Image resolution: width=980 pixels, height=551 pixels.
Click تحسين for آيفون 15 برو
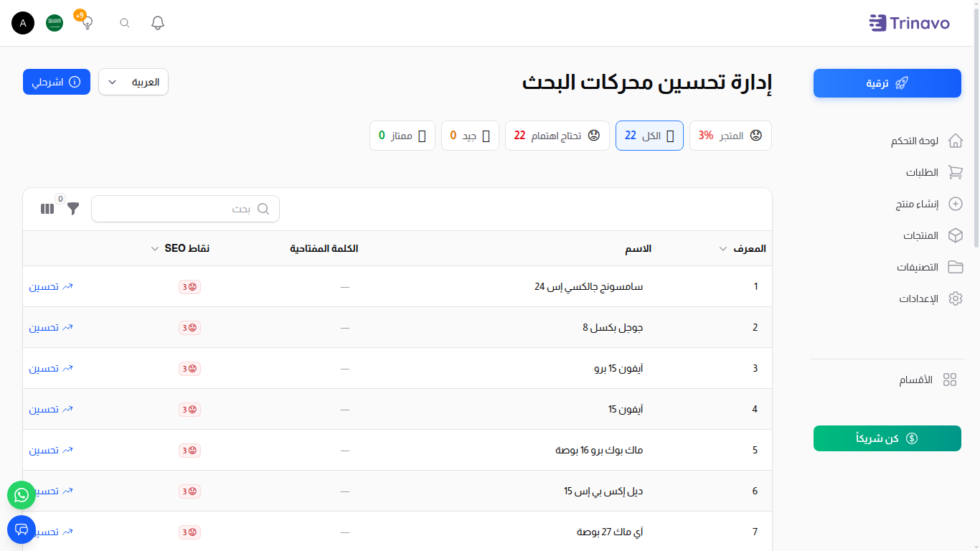(51, 368)
